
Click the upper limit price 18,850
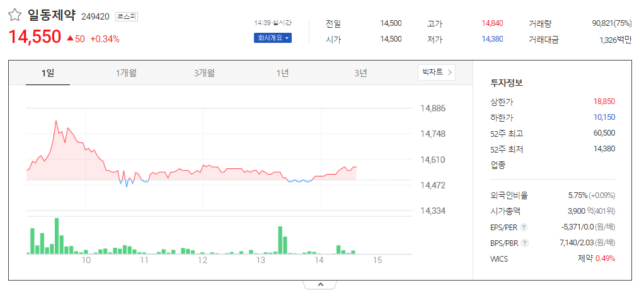click(604, 102)
